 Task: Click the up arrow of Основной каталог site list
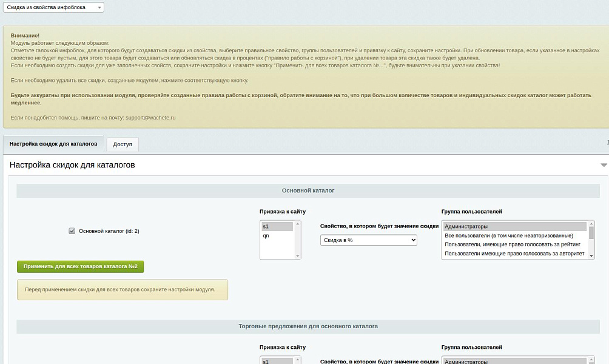[x=298, y=224]
